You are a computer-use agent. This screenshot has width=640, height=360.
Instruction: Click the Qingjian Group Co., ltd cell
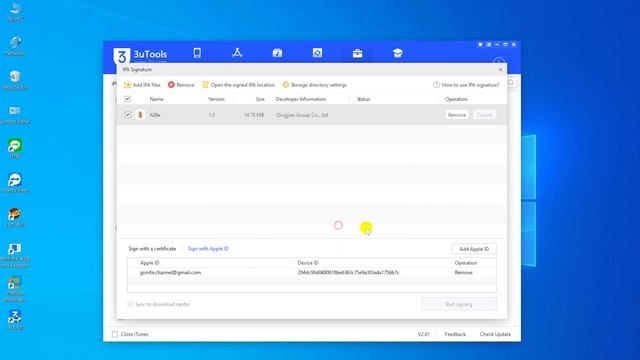pyautogui.click(x=302, y=115)
